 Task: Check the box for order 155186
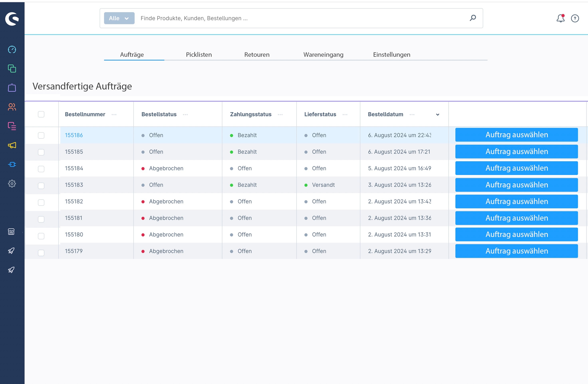(41, 135)
